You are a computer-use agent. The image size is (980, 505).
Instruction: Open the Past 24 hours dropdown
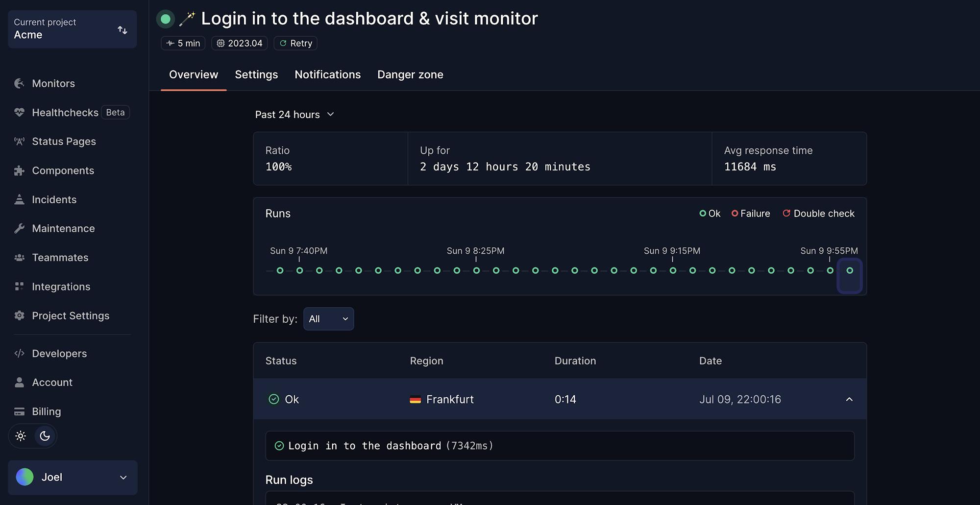point(294,115)
